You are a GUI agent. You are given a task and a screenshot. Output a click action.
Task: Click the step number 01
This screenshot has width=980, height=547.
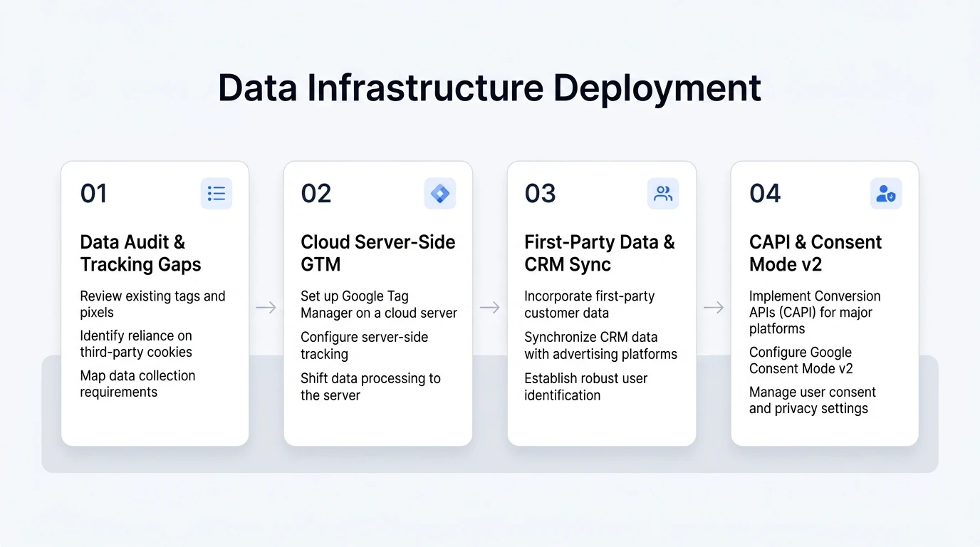[94, 194]
